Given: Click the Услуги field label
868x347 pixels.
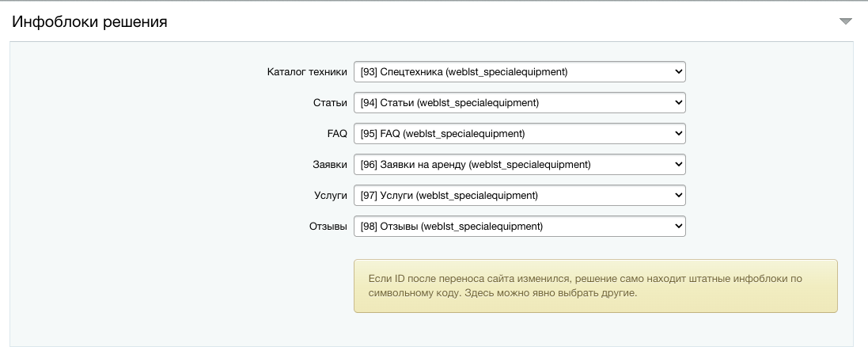Looking at the screenshot, I should point(331,195).
